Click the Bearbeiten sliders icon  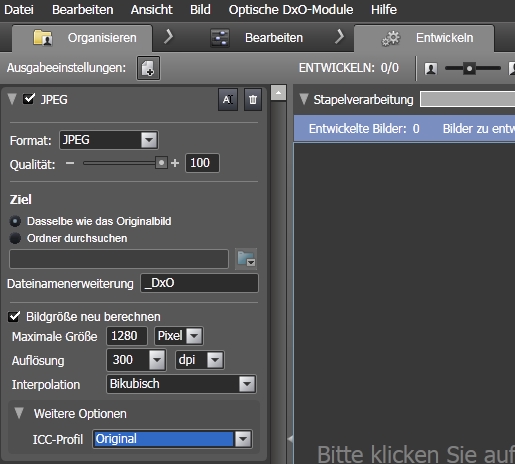[220, 38]
